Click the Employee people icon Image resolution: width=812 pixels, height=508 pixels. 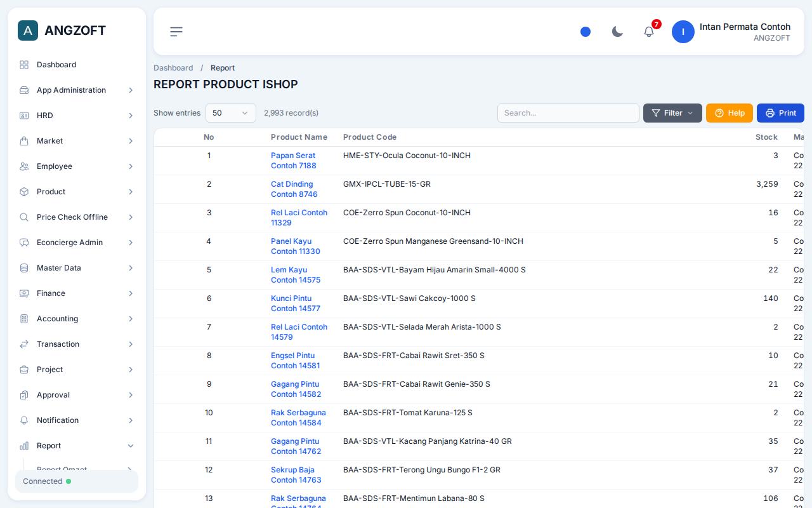(24, 166)
